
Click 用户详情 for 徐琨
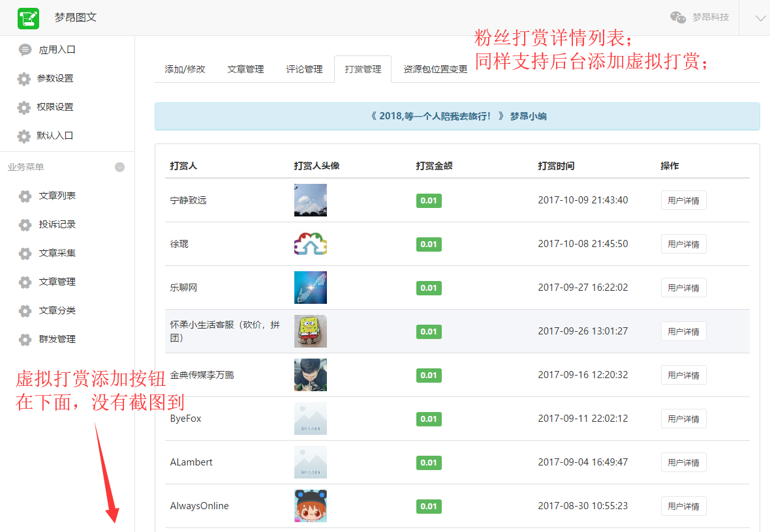tap(684, 244)
